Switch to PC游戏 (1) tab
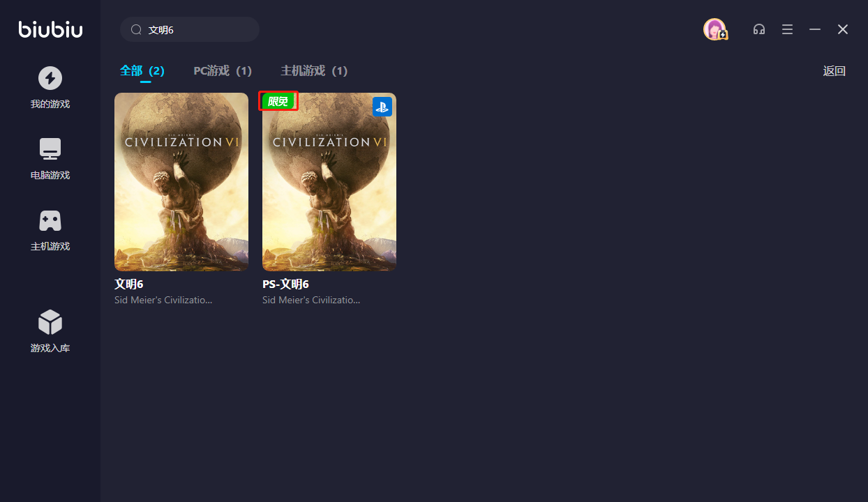This screenshot has width=868, height=502. click(223, 70)
